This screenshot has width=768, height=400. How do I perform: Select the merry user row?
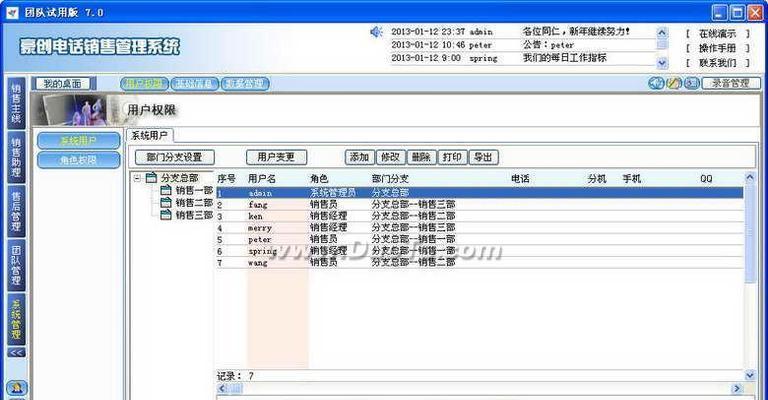(480, 228)
